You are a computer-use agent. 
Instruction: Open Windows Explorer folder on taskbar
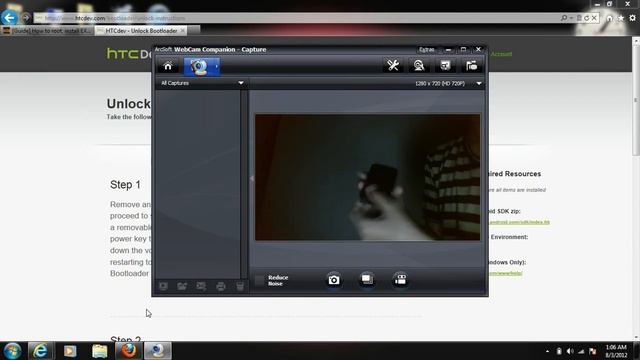[99, 351]
